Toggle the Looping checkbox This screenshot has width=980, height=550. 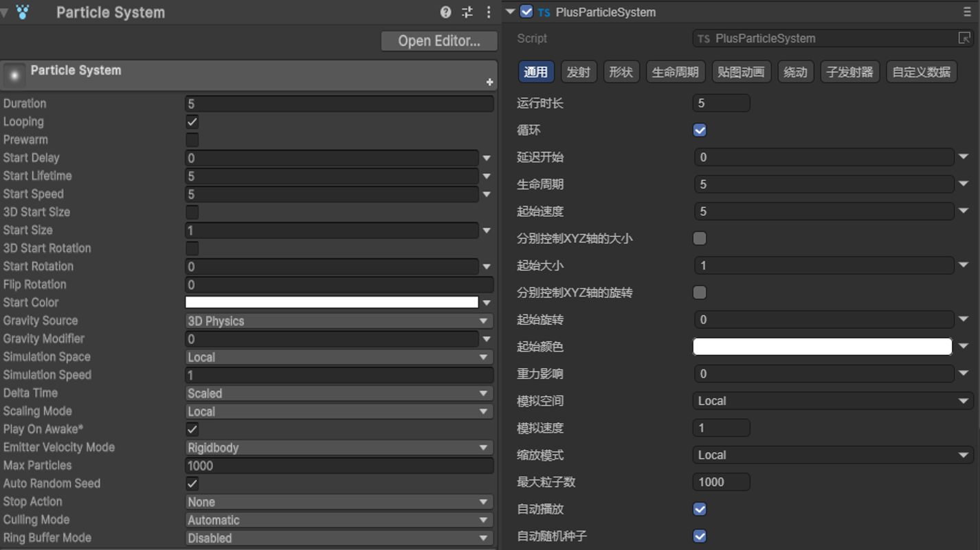click(192, 122)
